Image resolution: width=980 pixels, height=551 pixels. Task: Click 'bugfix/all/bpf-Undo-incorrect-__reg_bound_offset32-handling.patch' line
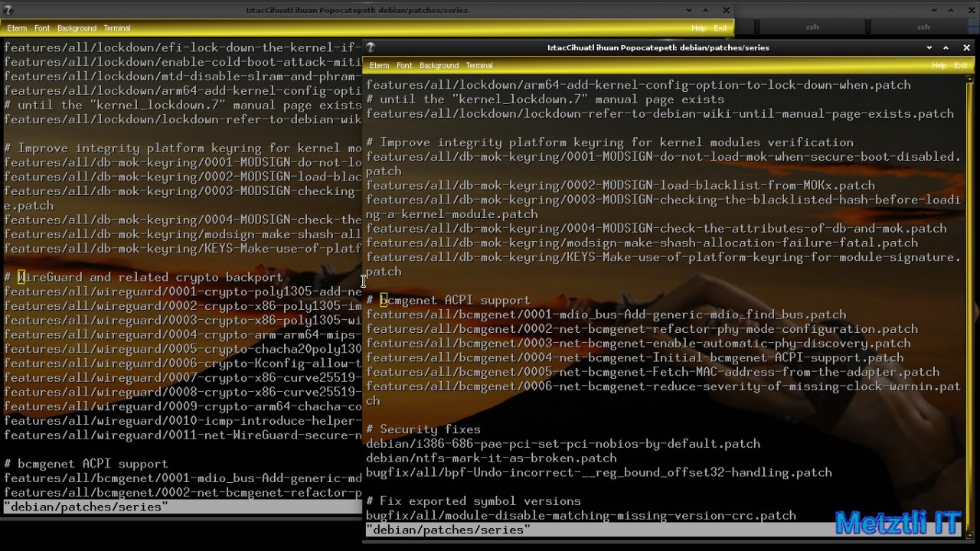tap(599, 472)
